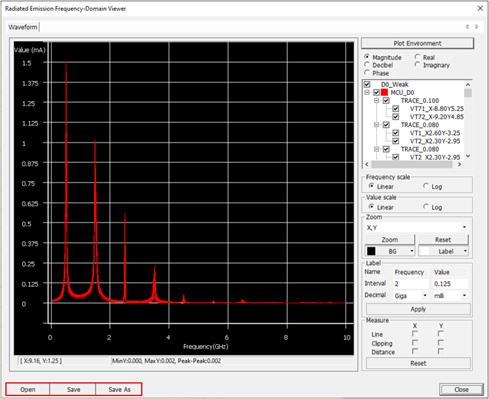Click the signal tree horizontal scroll right arrow
Screen dimensions: 489x399
click(460, 164)
